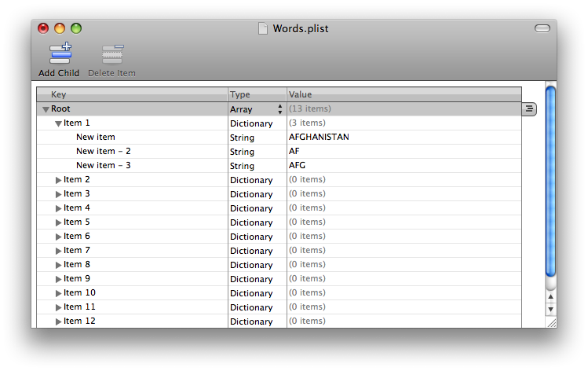
Task: Expand the Item 5 disclosure triangle
Action: point(58,222)
